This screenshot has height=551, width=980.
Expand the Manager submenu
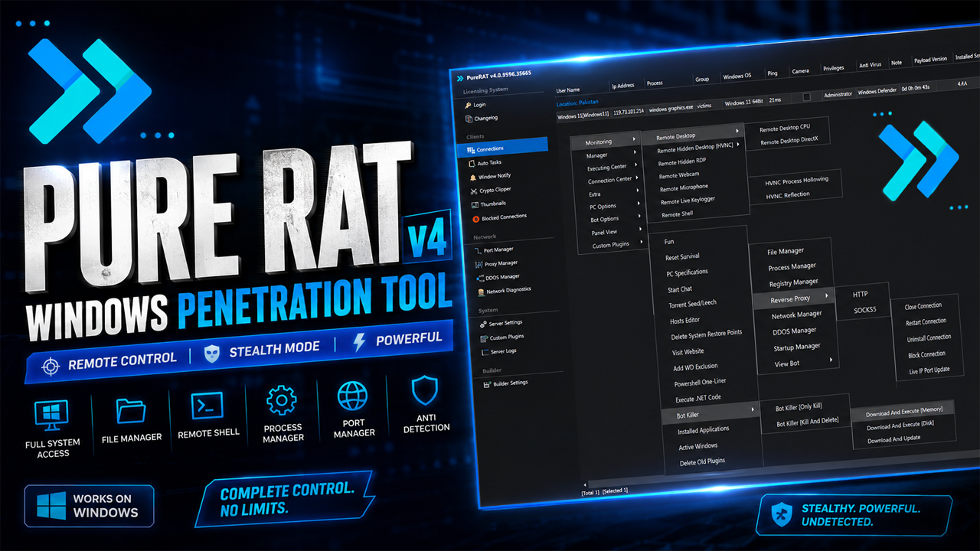607,155
